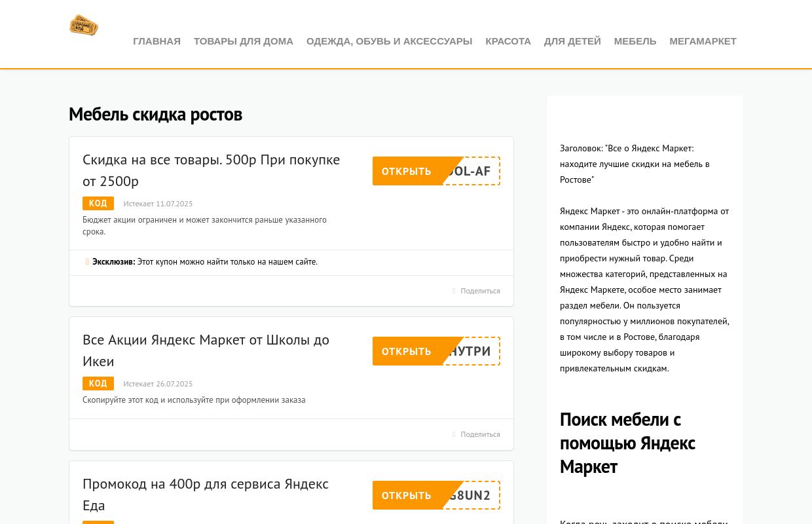This screenshot has height=524, width=812.
Task: Open ТОВАРЫ ДЛЯ ДОМА category
Action: tap(244, 41)
